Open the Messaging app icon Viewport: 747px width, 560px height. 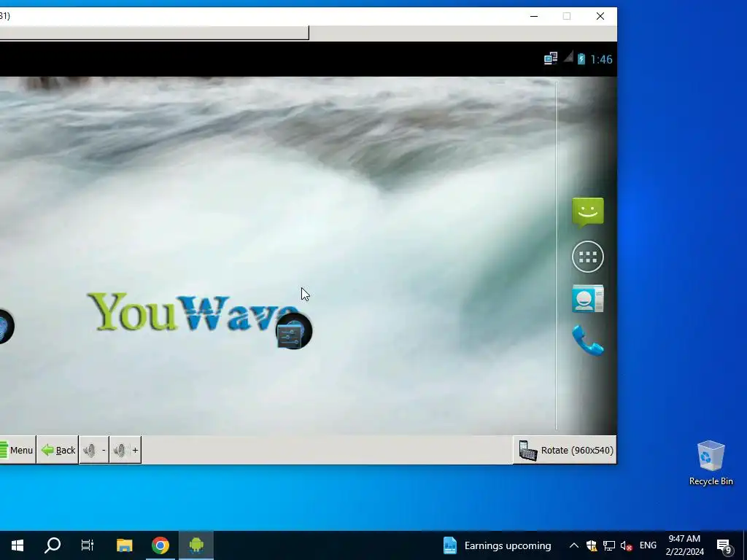coord(588,212)
